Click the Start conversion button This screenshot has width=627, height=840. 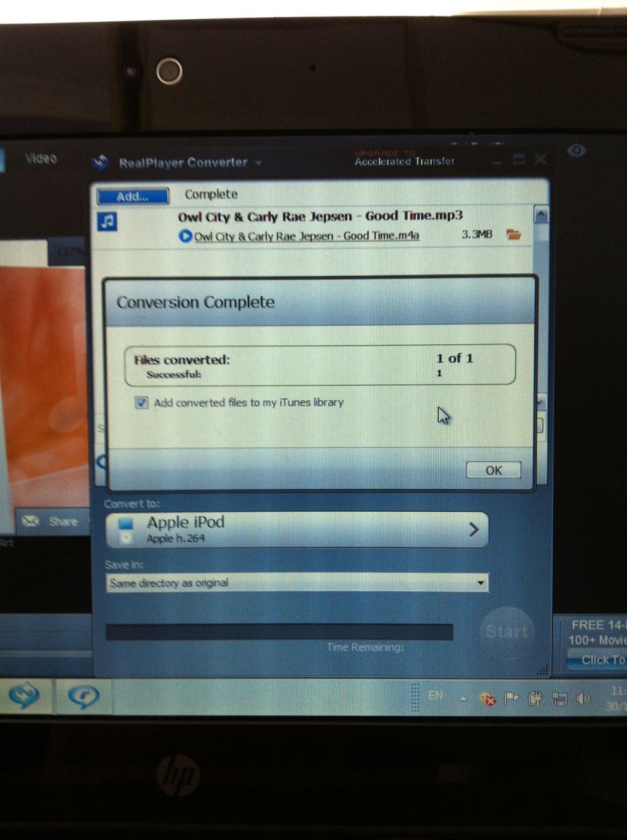(507, 632)
